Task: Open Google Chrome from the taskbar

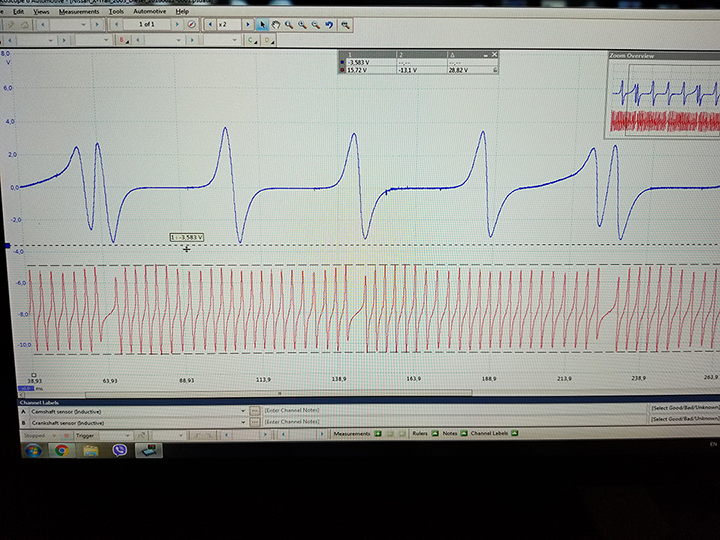Action: (x=62, y=451)
